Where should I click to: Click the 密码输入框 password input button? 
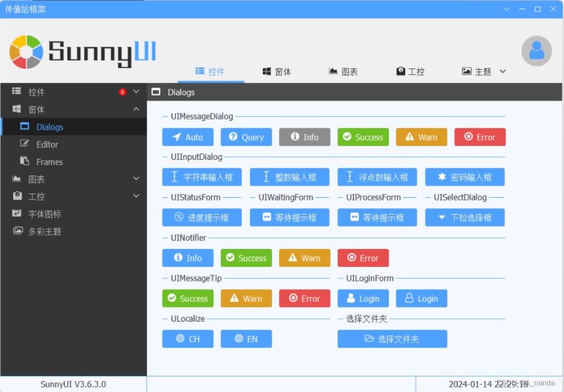(x=464, y=177)
